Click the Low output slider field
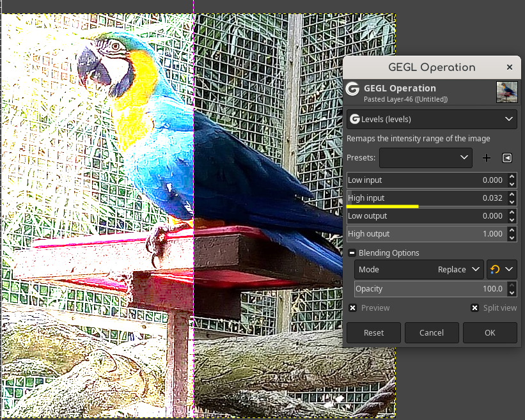This screenshot has width=525, height=420. [427, 216]
